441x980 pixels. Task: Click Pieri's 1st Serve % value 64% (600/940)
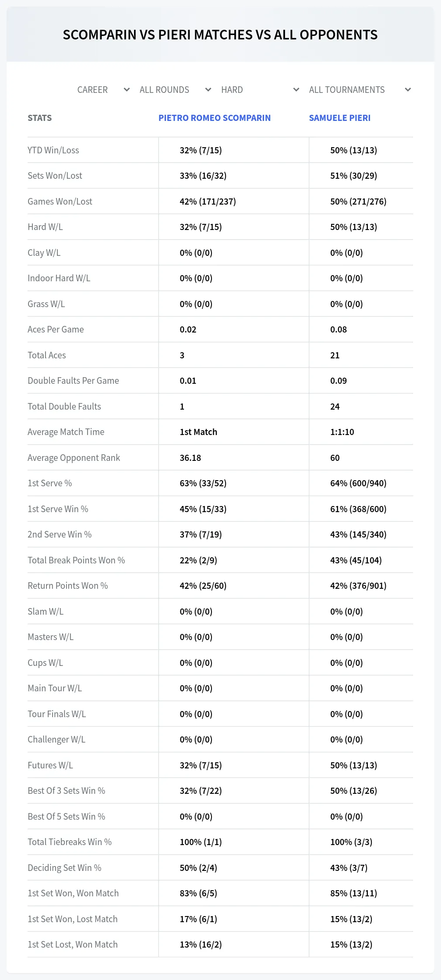358,483
